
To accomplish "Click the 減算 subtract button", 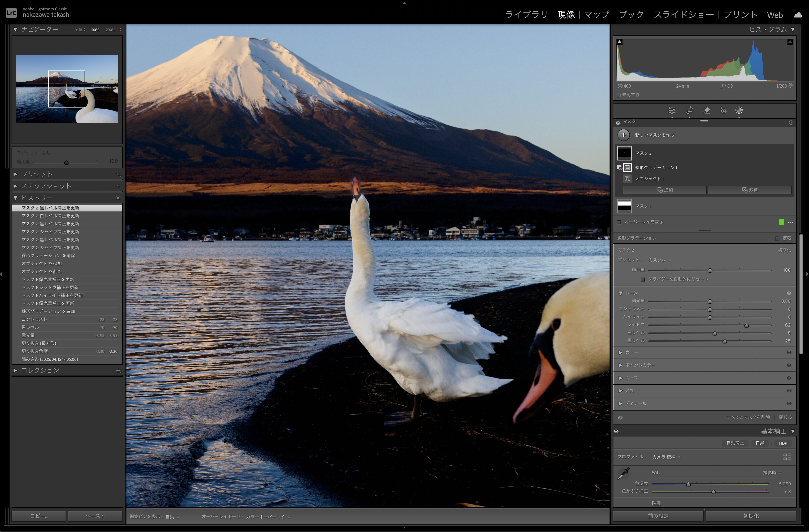I will pyautogui.click(x=749, y=190).
